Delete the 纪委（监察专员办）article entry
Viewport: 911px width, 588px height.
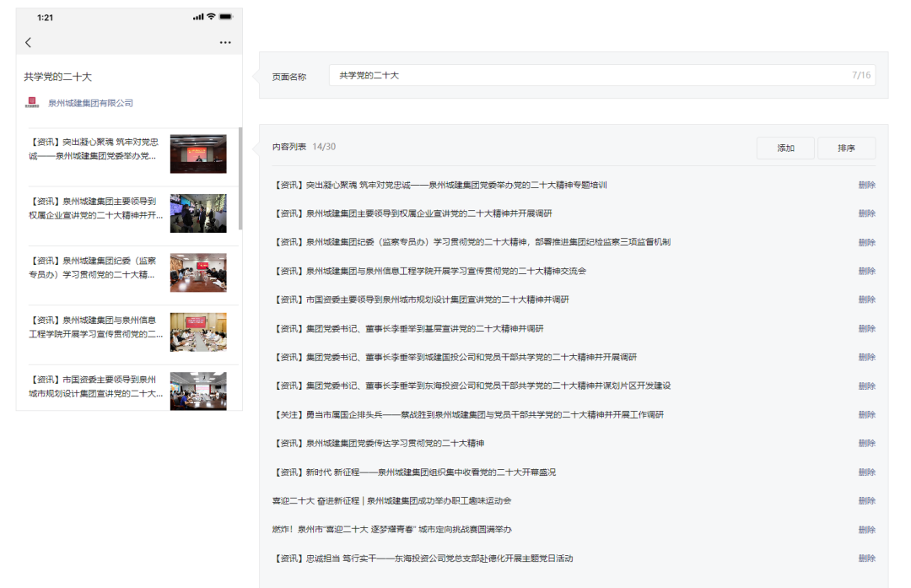tap(866, 242)
